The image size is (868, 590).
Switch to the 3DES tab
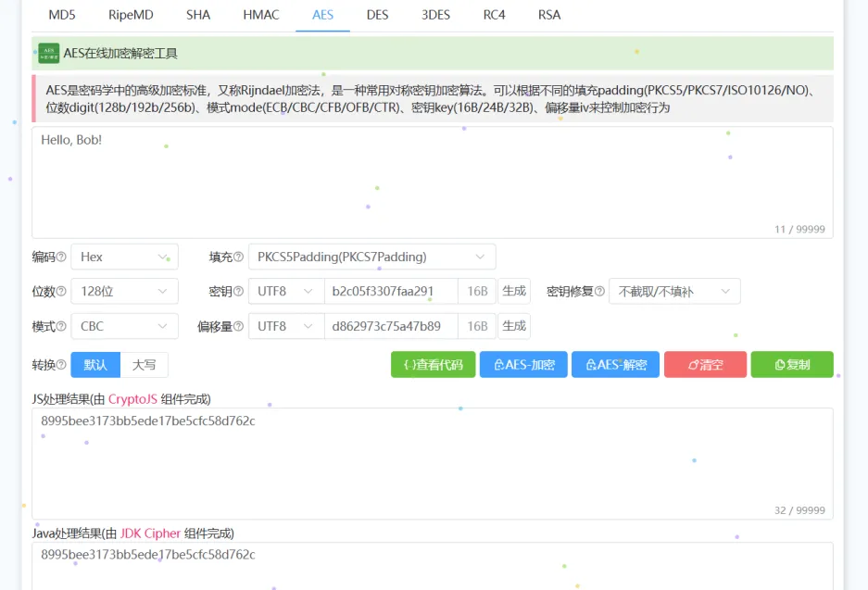[435, 15]
